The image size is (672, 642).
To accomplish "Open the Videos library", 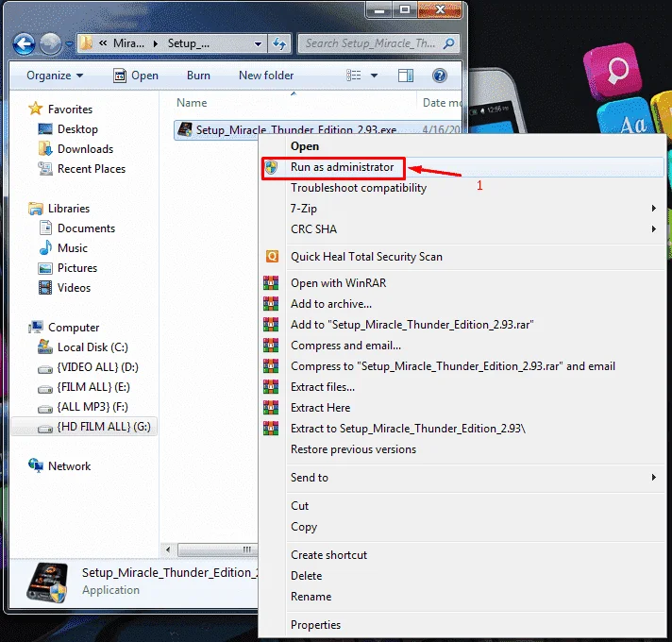I will point(74,288).
